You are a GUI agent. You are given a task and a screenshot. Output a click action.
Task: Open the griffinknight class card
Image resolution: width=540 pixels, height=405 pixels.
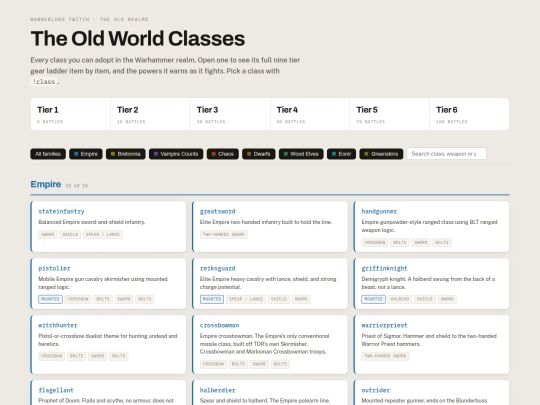pyautogui.click(x=431, y=283)
